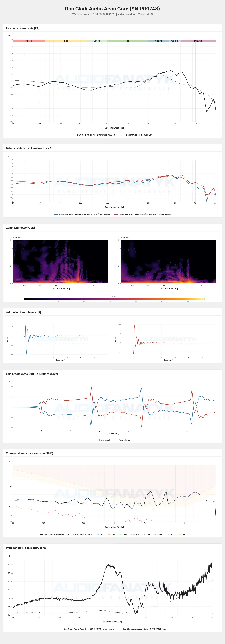Click the blue left-channel impulse response plot
Image resolution: width=225 pixels, height=644 pixels.
[x=60, y=339]
